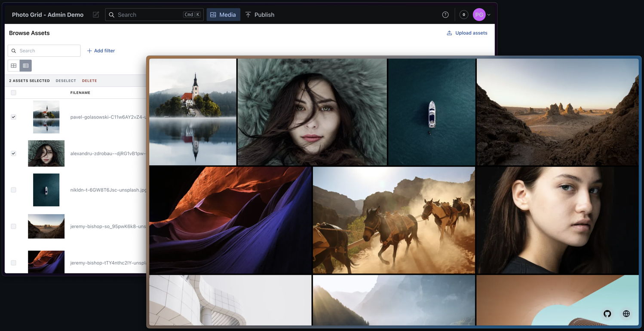Check the nikldn-t asset checkbox

(x=13, y=190)
